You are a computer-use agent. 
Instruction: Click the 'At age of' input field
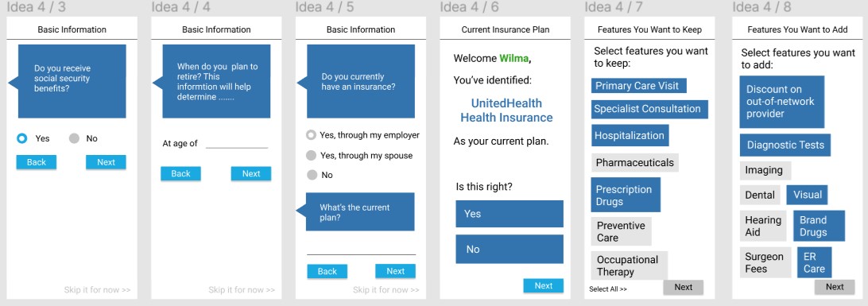coord(237,143)
